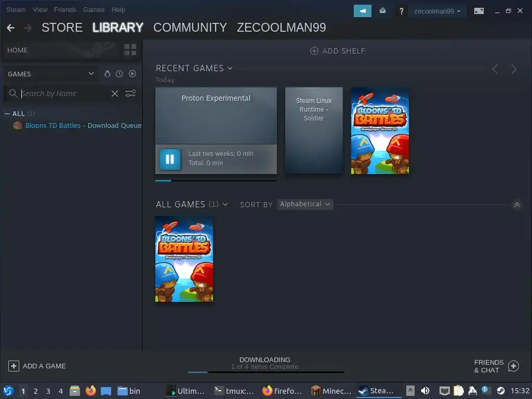This screenshot has width=532, height=399.
Task: Toggle sort by recent activity clock
Action: coord(119,74)
